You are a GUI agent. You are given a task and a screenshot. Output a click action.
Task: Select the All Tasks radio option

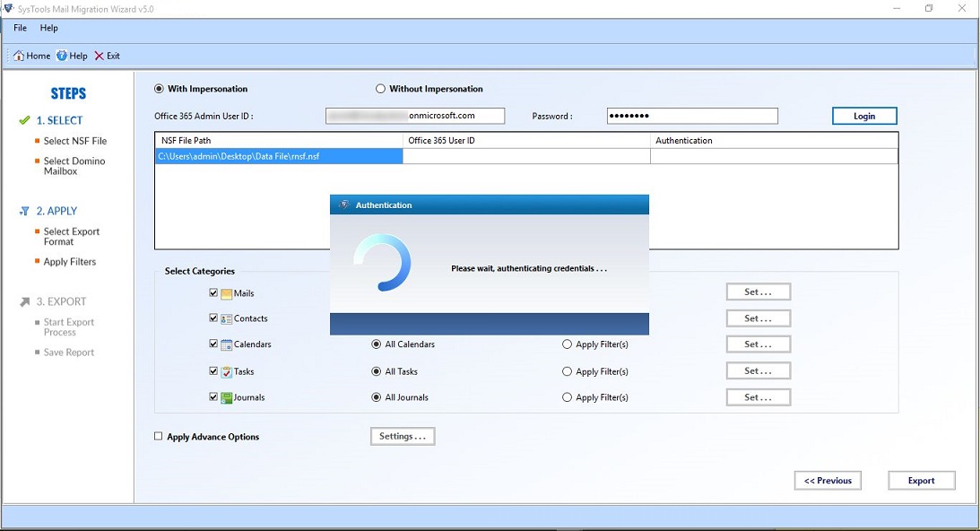coord(377,371)
